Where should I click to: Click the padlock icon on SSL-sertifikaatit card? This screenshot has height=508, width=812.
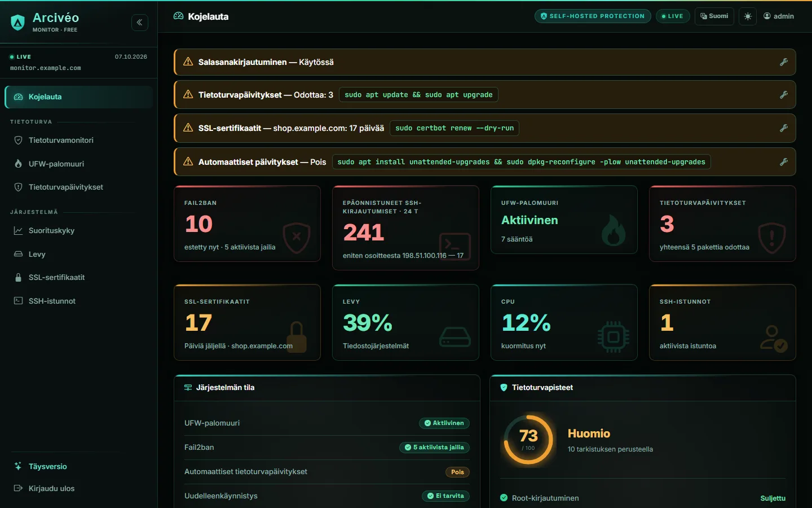[x=297, y=337]
